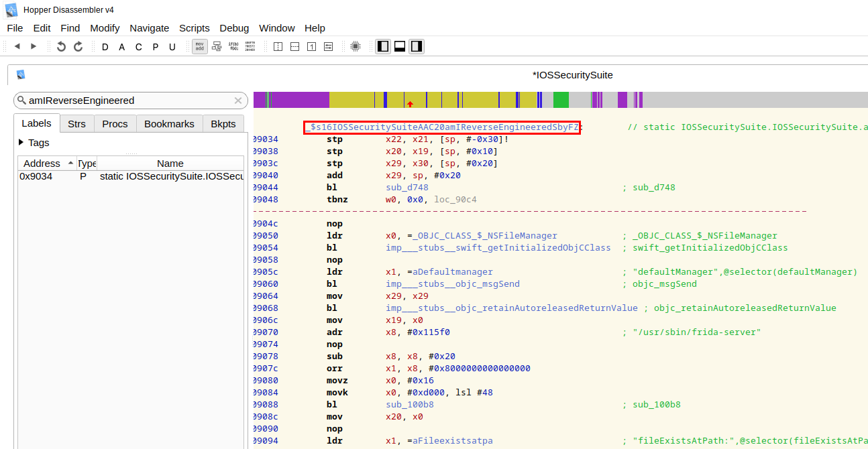Click the boxed number 1 icon
The width and height of the screenshot is (868, 449).
[x=311, y=46]
